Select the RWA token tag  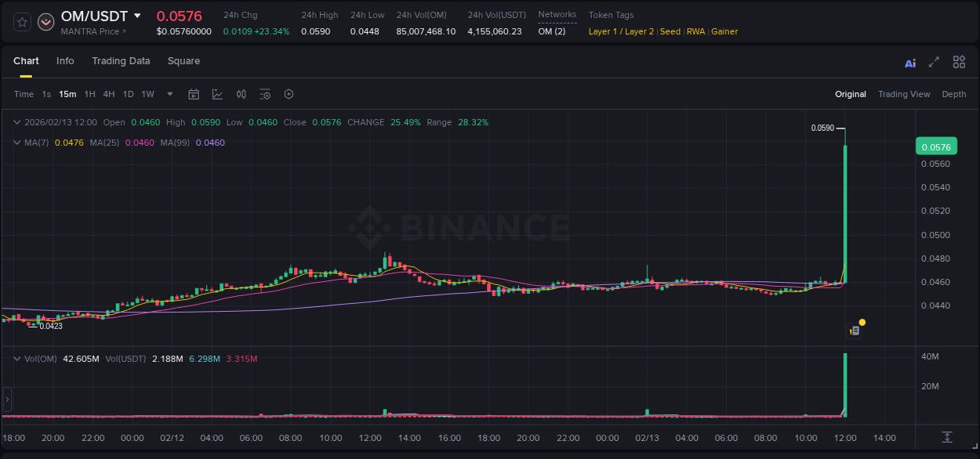(x=696, y=31)
